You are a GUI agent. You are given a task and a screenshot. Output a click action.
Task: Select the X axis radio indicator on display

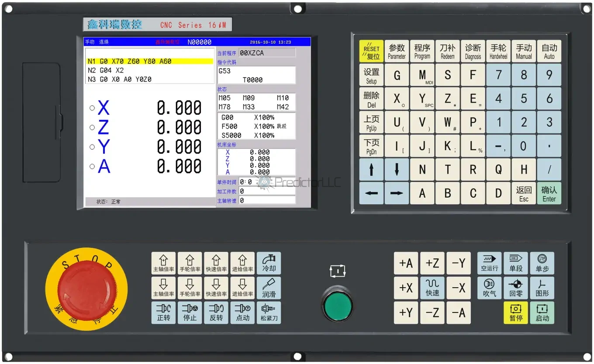(92, 108)
